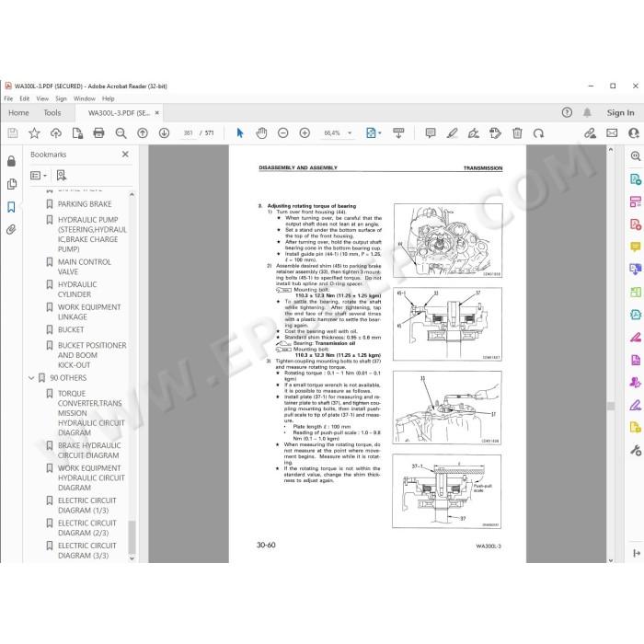Click the Print file icon

(98, 133)
